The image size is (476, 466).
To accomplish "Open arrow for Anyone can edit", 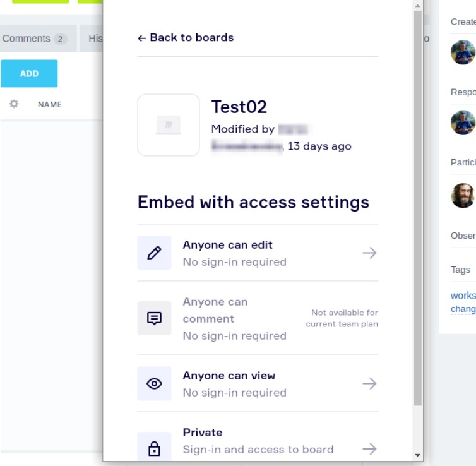I will coord(369,253).
